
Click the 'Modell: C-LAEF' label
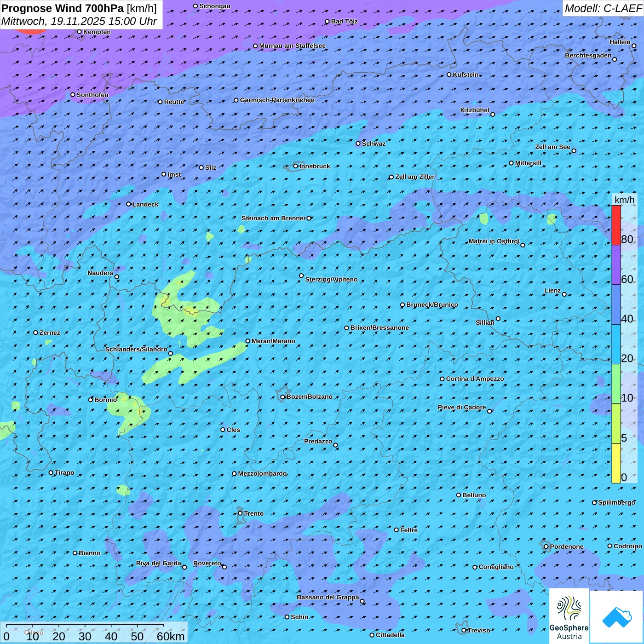(603, 8)
